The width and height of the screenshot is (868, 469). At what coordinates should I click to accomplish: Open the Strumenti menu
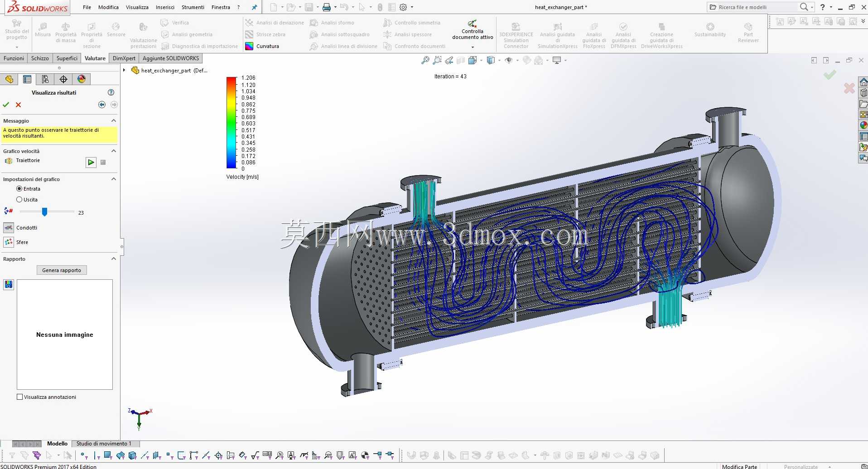[193, 7]
